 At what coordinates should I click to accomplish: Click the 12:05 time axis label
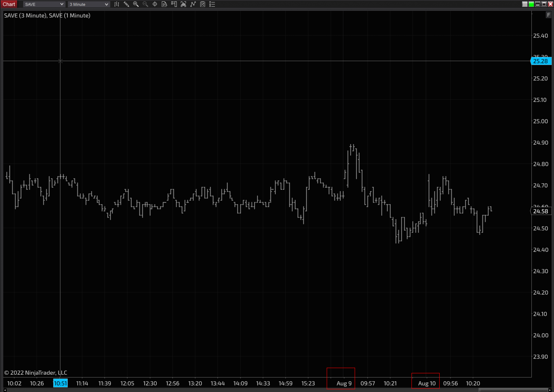(x=127, y=383)
